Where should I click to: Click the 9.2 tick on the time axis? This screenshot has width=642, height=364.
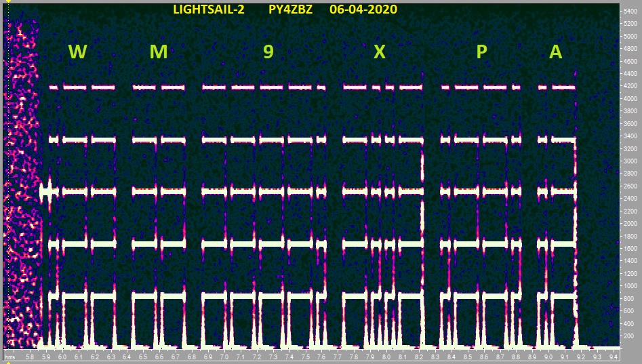(580, 357)
